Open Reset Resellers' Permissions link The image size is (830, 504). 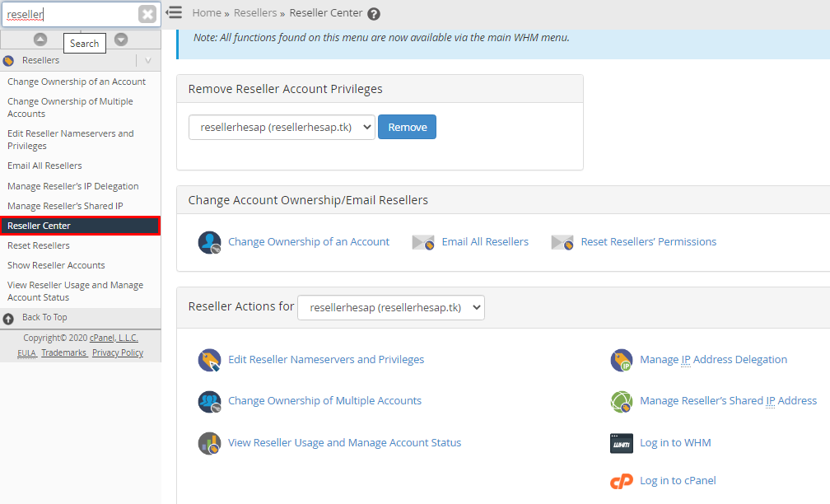click(x=649, y=242)
